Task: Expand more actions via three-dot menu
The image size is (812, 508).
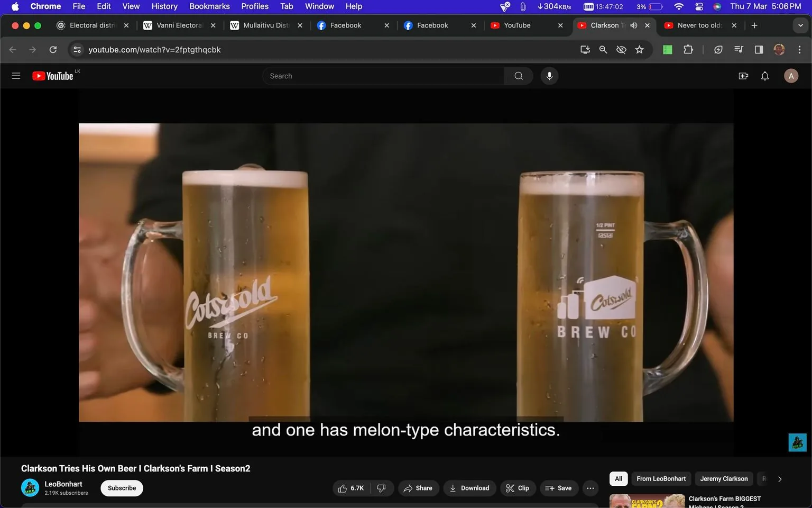Action: pos(590,488)
